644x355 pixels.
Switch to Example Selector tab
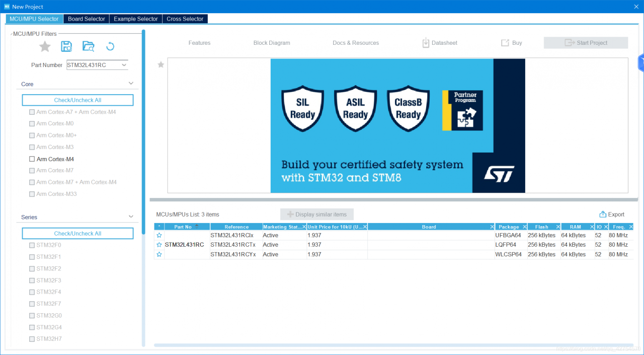(x=136, y=19)
